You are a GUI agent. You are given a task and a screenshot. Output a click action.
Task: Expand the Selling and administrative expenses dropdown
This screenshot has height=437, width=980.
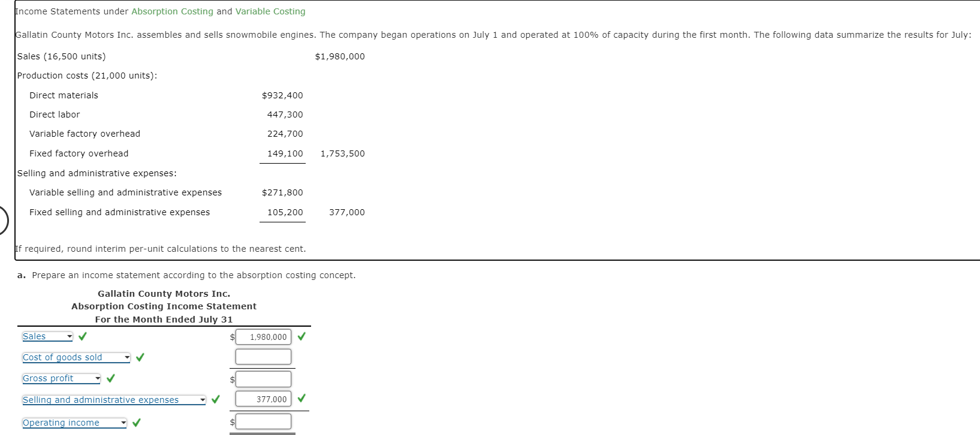pos(114,400)
